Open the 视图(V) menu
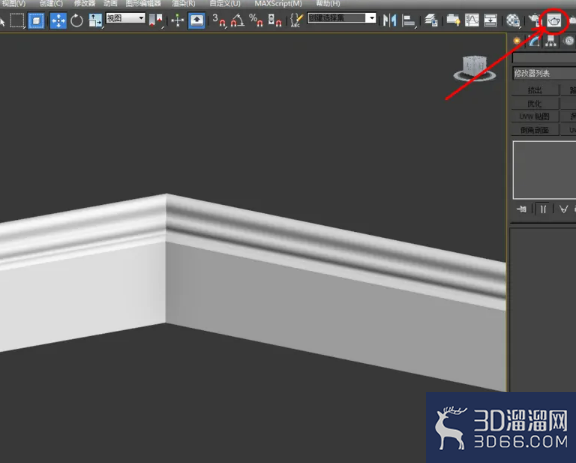The image size is (576, 463). pos(14,4)
